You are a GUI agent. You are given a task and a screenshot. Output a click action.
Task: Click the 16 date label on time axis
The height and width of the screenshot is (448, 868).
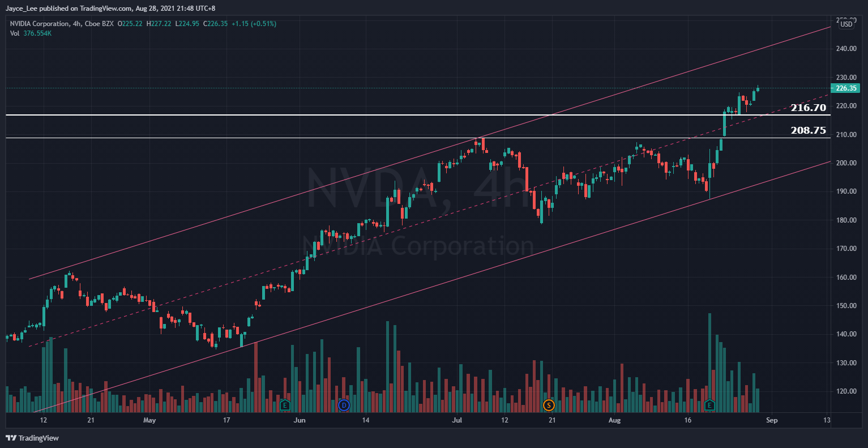[688, 420]
